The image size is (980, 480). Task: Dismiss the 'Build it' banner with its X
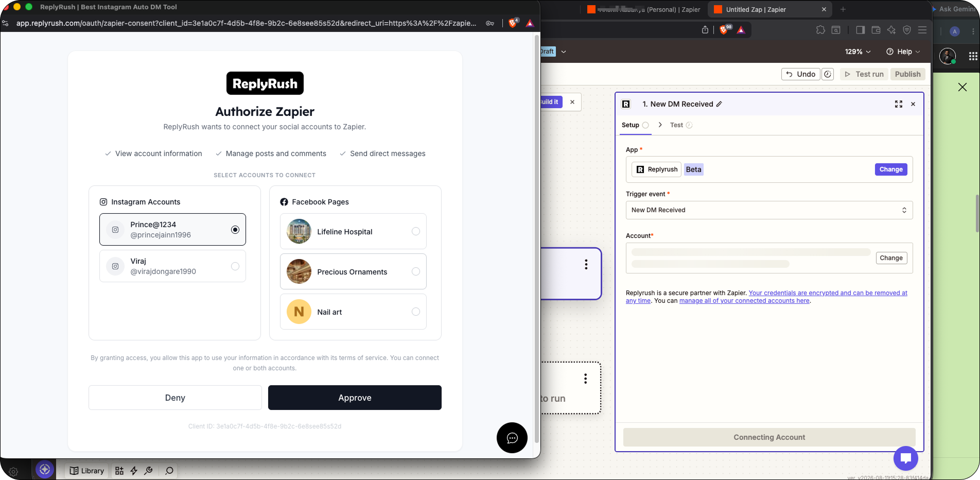(x=572, y=102)
